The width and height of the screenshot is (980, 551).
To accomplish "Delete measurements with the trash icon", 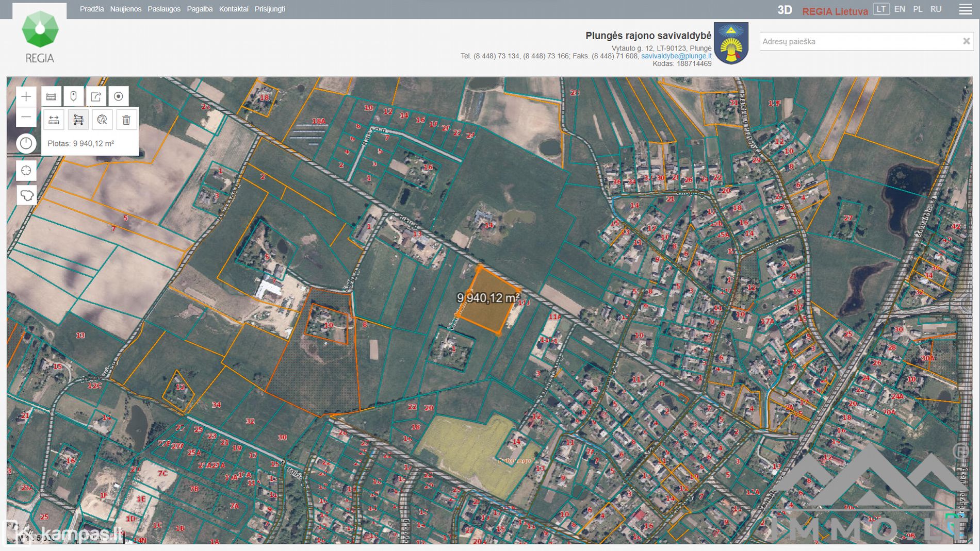I will point(126,120).
